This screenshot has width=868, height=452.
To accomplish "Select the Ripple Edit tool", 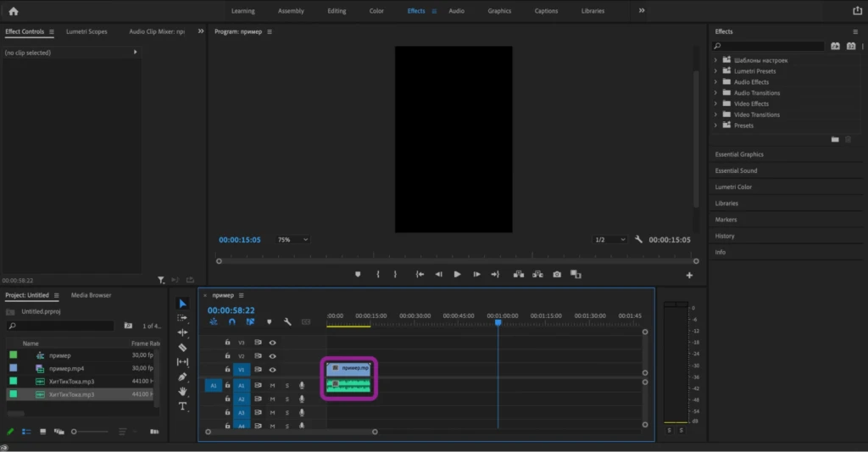I will click(x=183, y=332).
